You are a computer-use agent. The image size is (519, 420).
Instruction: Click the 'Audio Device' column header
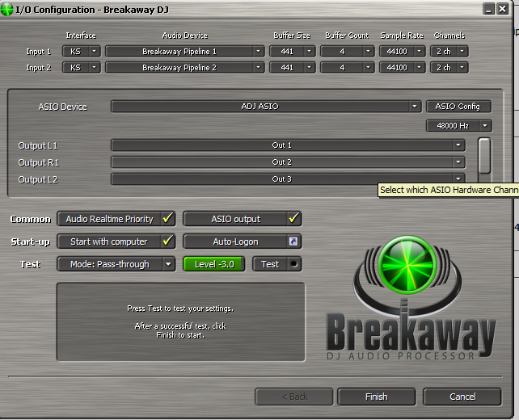pyautogui.click(x=184, y=36)
